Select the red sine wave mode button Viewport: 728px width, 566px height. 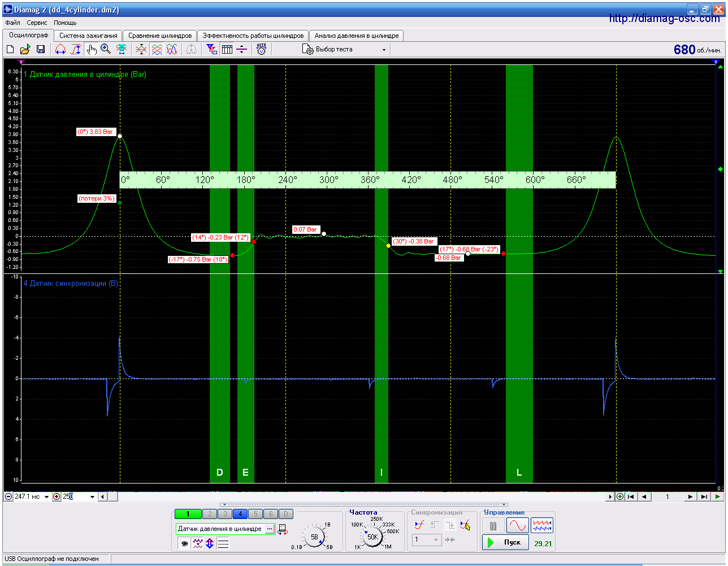pyautogui.click(x=518, y=526)
